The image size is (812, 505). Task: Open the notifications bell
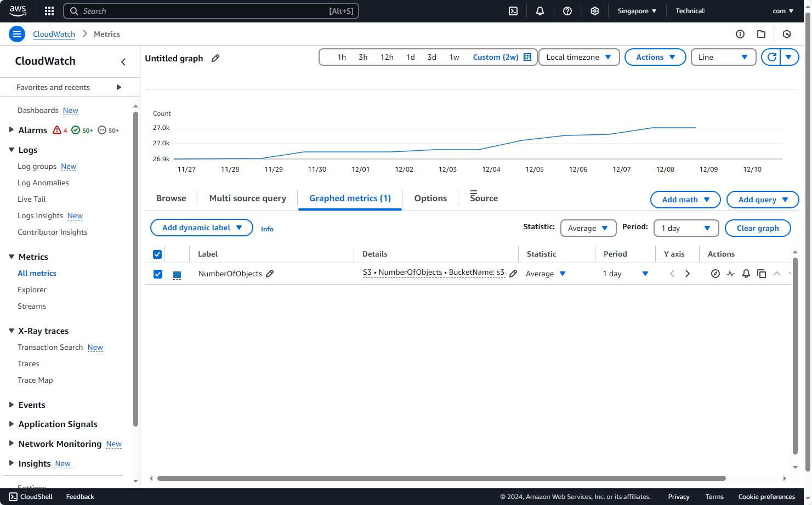[540, 11]
